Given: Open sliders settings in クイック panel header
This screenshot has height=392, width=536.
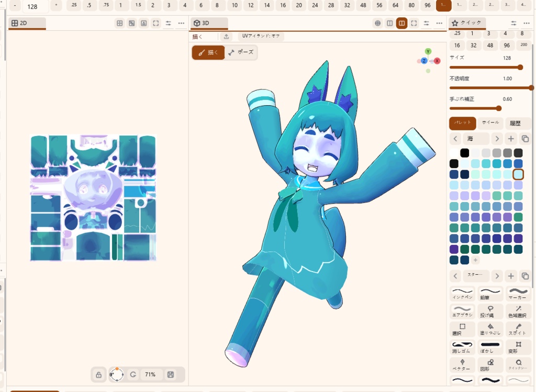Looking at the screenshot, I should (514, 23).
